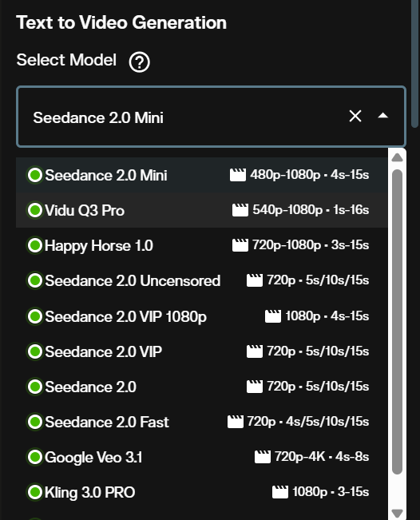Viewport: 420px width, 520px height.
Task: Click the '480p-1080p · 4s-15s' spec text
Action: point(310,174)
